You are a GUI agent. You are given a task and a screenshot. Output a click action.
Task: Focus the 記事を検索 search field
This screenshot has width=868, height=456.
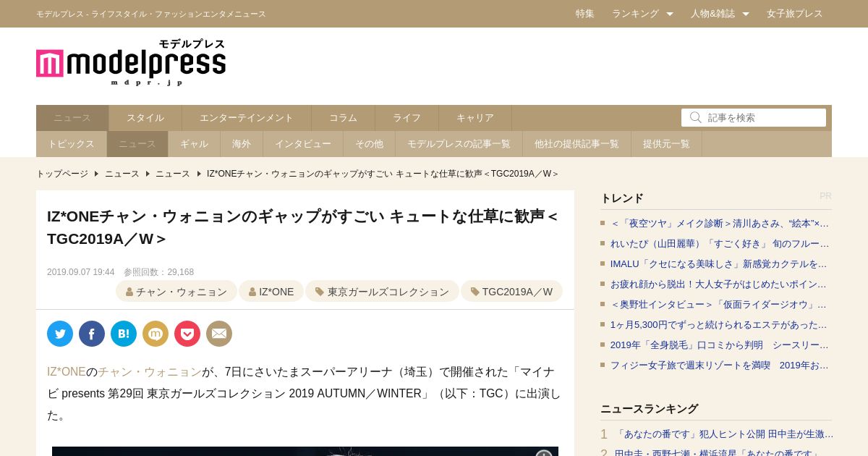pos(754,117)
